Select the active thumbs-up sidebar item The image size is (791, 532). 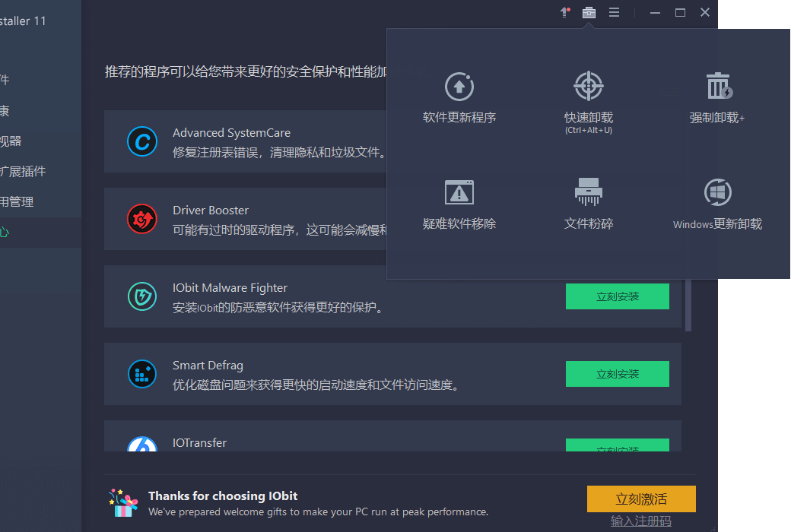40,232
